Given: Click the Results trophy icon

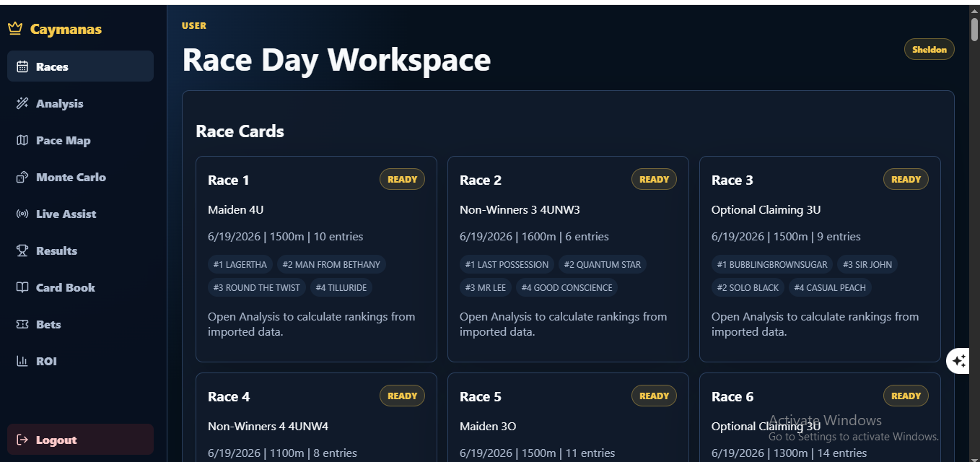Looking at the screenshot, I should click(22, 250).
